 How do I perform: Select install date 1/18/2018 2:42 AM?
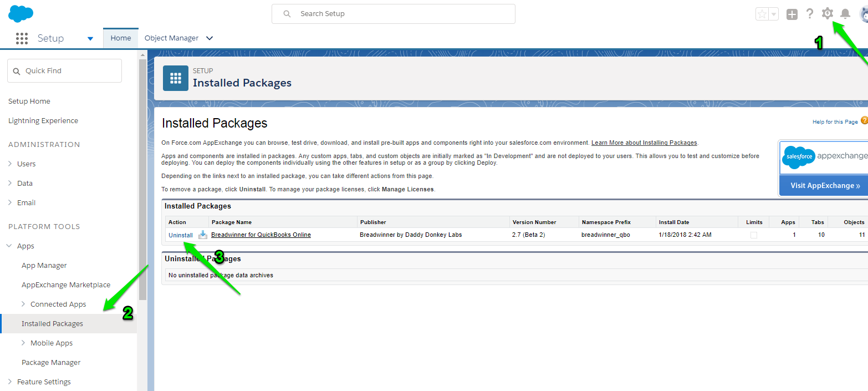[685, 235]
